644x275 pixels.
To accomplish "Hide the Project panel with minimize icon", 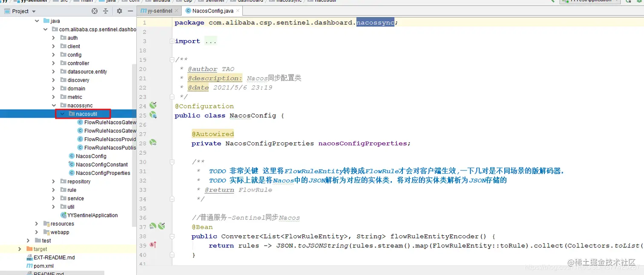I will (x=129, y=11).
